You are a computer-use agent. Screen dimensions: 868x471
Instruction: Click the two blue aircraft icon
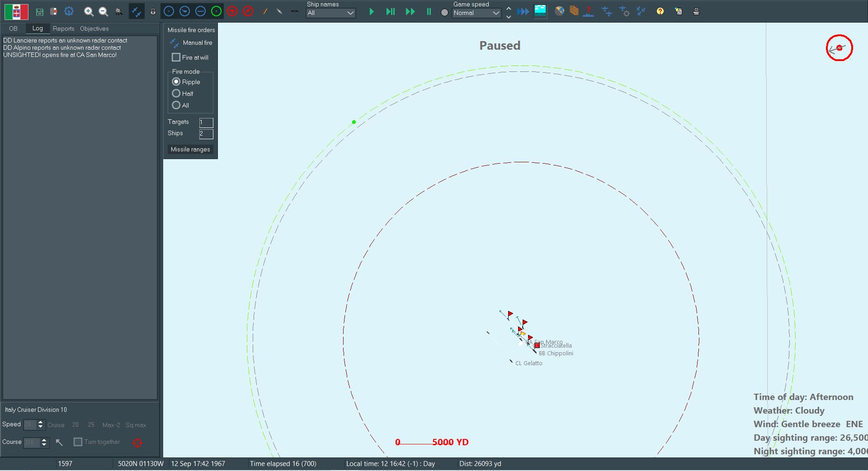click(607, 11)
